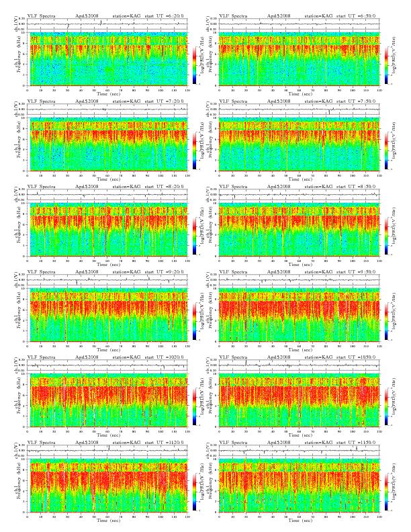Click the spectrogram starting at UT 8:50:0
The height and width of the screenshot is (532, 411).
[x=299, y=230]
